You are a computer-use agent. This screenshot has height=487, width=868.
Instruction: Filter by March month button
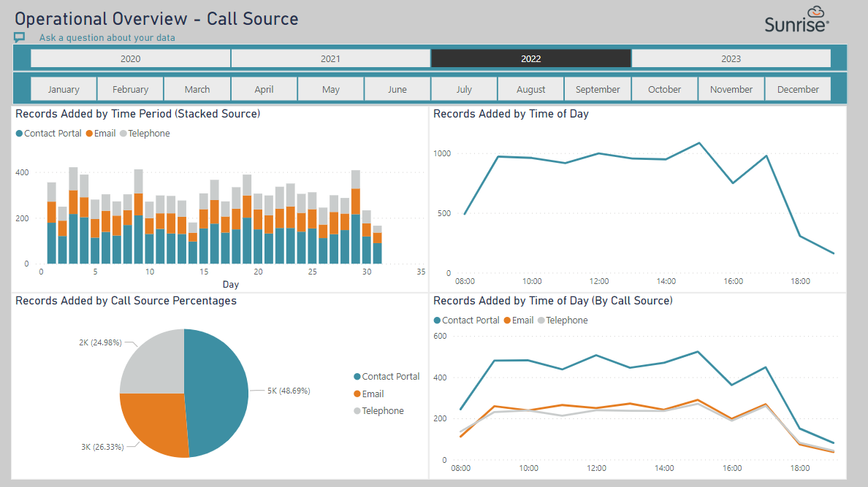197,89
